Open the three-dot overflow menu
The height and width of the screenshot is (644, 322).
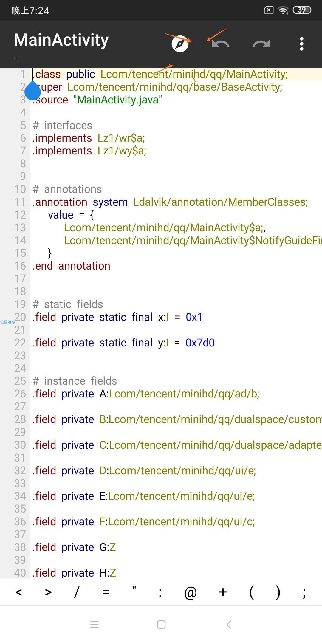click(x=302, y=44)
